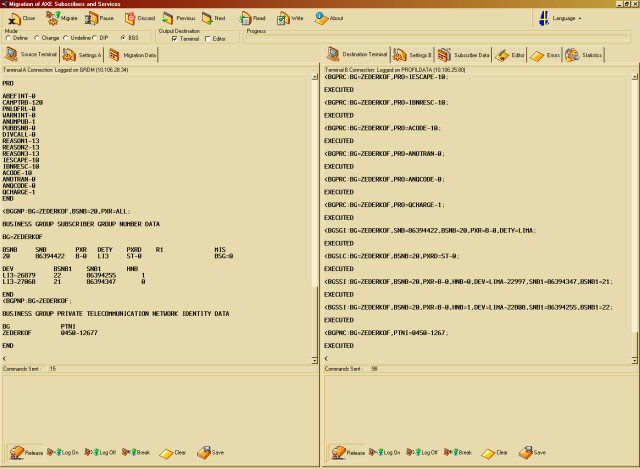Click the Read toolbar icon
Viewport: 640px width, 469px height.
[x=251, y=18]
